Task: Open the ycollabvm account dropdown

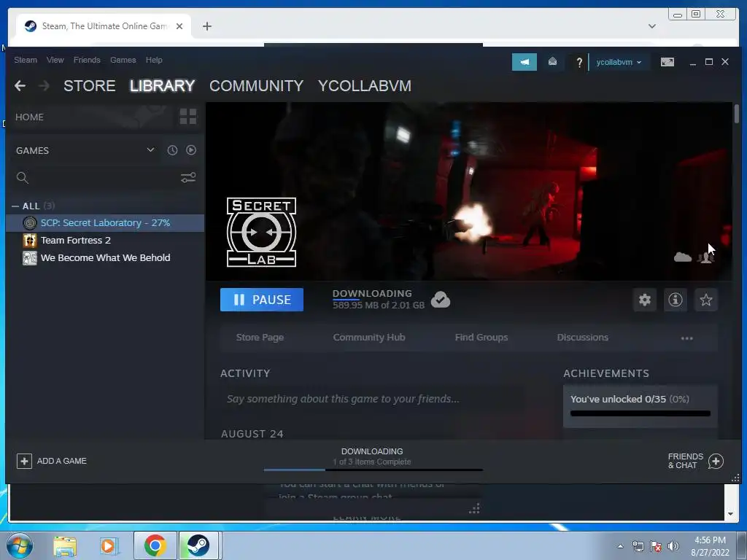Action: click(619, 62)
